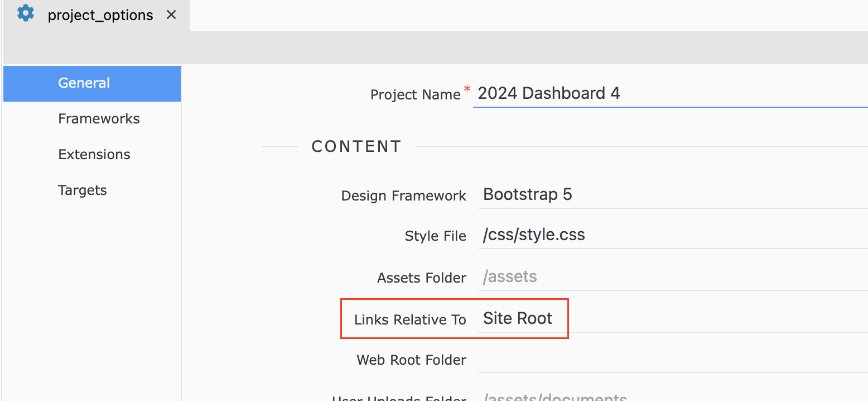Screen dimensions: 868x401
Task: Click the Project Name text field
Action: (669, 93)
